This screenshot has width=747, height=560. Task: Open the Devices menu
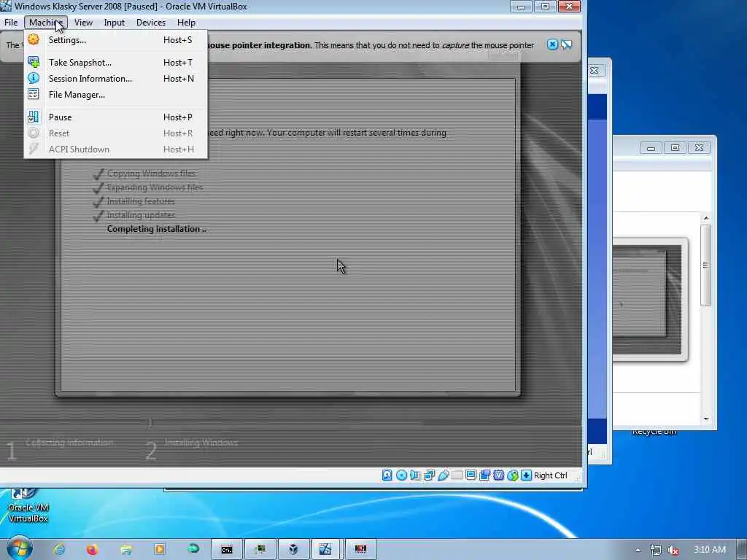(151, 23)
